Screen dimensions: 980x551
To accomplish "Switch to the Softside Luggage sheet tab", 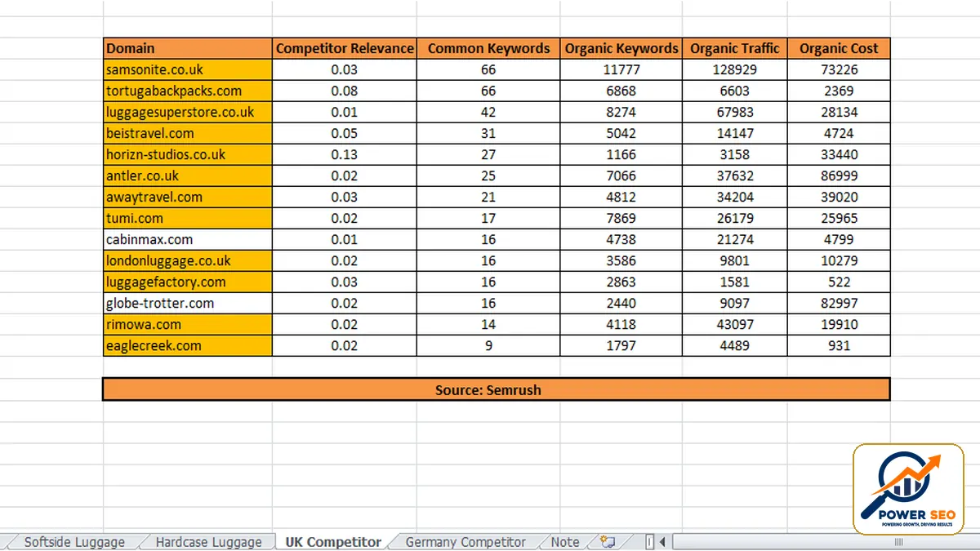I will pyautogui.click(x=74, y=541).
